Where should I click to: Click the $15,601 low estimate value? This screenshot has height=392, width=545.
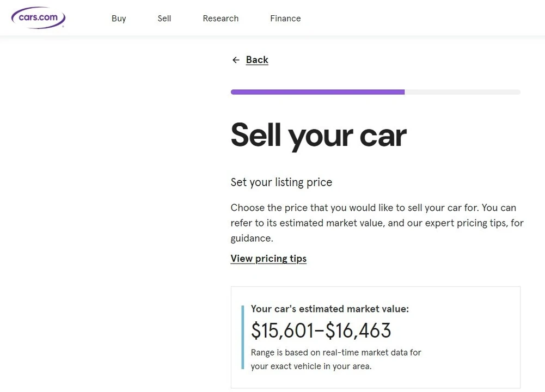[282, 330]
